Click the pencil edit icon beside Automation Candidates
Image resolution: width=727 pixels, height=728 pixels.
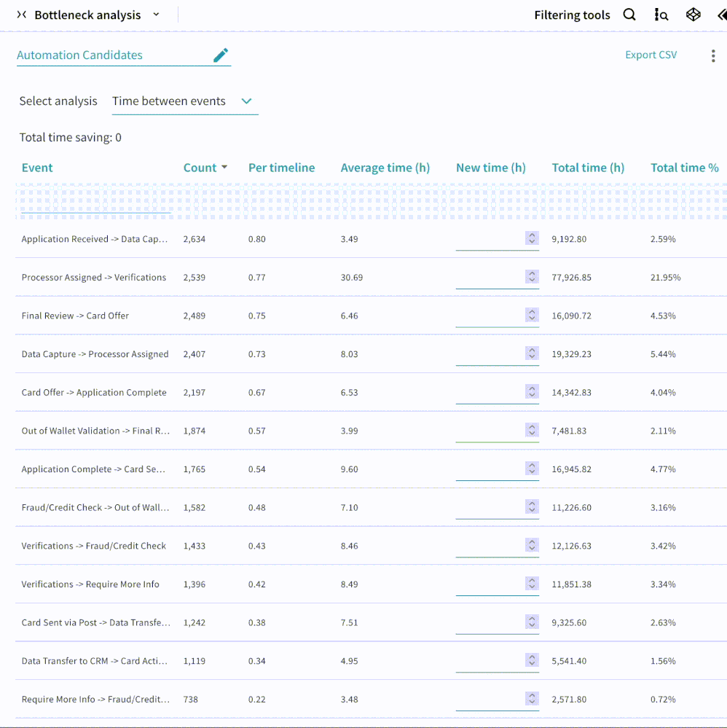coord(221,55)
